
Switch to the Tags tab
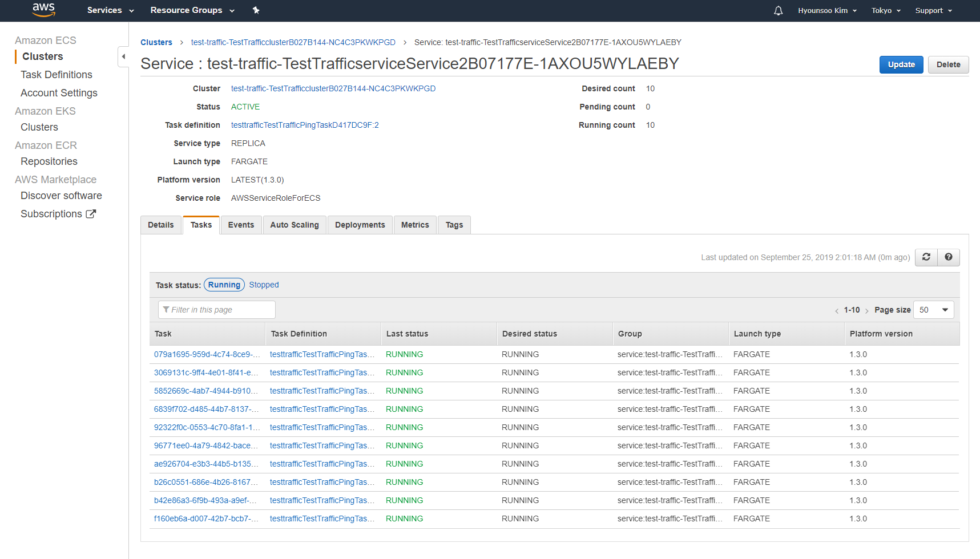[x=454, y=225]
